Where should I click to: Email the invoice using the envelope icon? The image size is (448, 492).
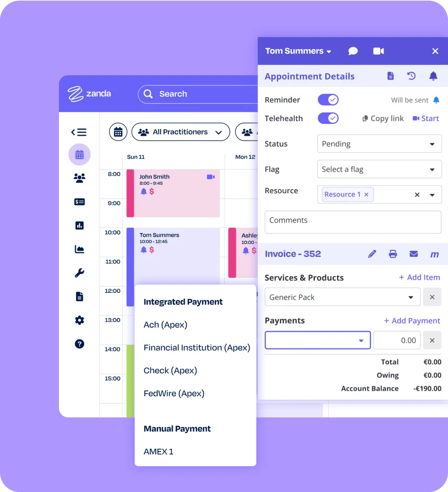(414, 254)
